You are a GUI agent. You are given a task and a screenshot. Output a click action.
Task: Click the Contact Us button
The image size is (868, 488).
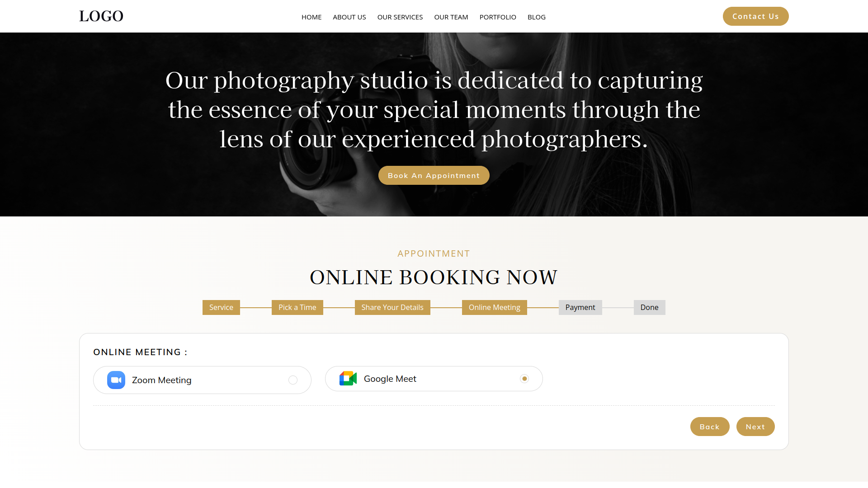pyautogui.click(x=756, y=16)
